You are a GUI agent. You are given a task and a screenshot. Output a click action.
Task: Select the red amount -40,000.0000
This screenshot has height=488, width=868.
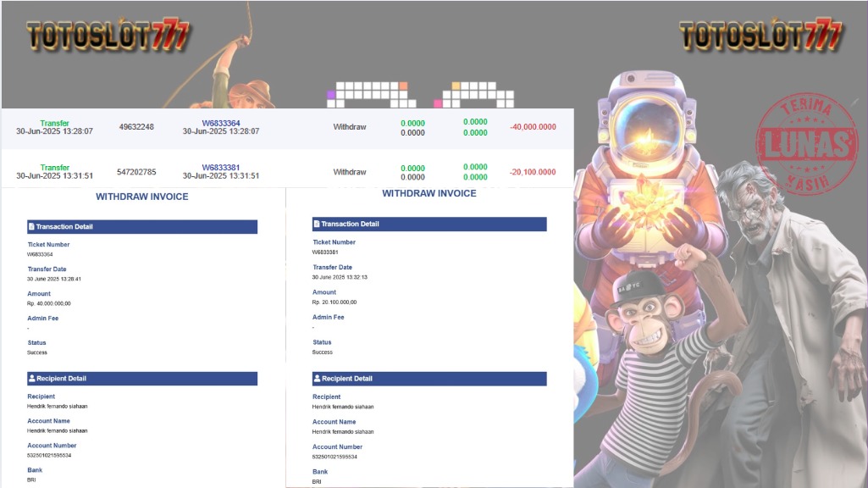point(534,127)
